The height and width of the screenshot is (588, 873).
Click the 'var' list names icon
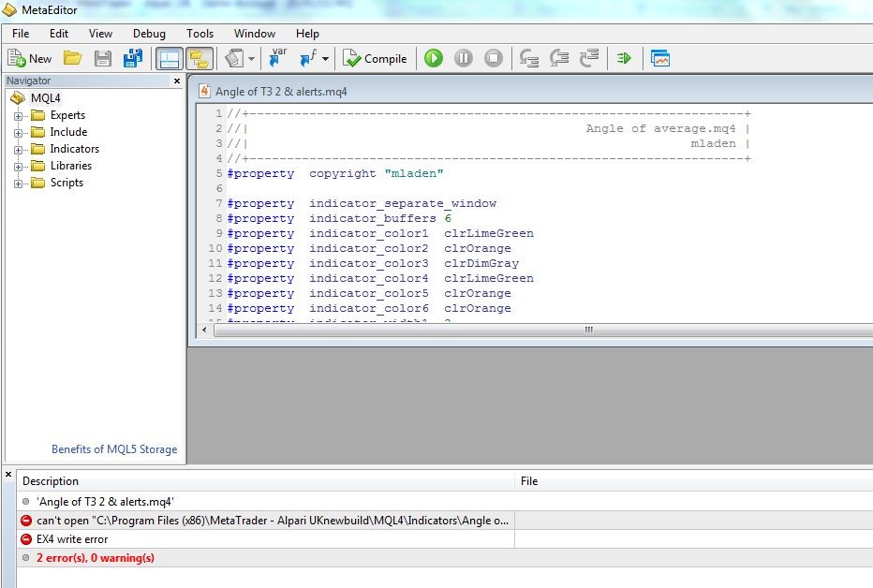point(276,58)
